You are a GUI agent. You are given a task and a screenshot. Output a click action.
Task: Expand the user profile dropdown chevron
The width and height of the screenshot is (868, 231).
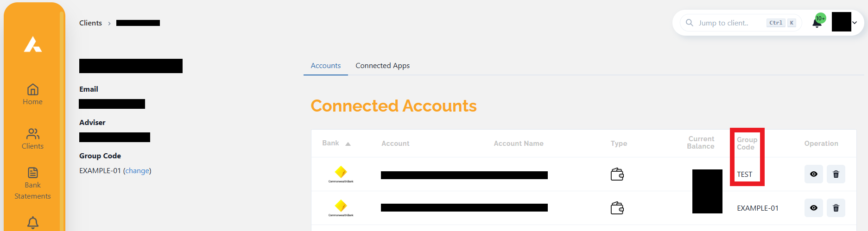point(855,23)
